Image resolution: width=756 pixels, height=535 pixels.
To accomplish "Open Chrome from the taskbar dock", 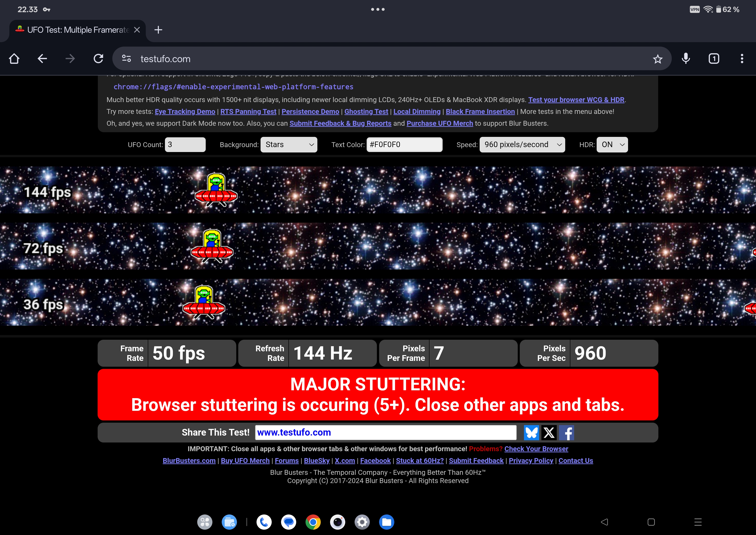I will [x=313, y=522].
